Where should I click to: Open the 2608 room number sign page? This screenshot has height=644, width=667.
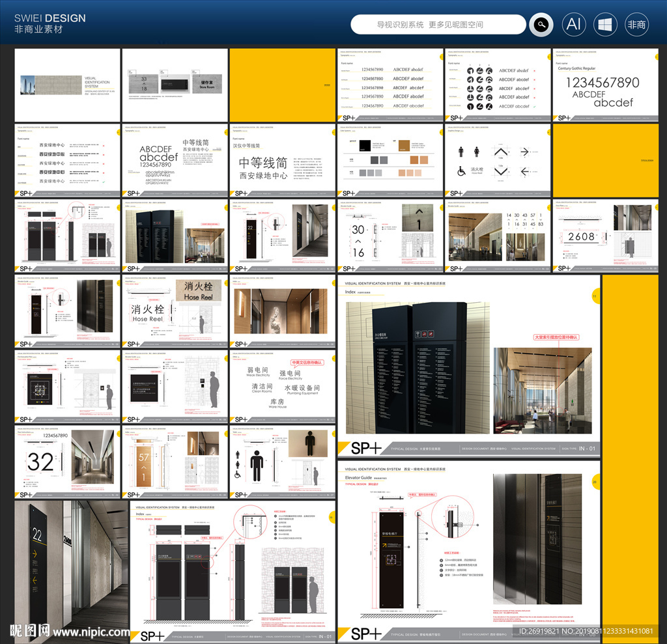point(605,236)
